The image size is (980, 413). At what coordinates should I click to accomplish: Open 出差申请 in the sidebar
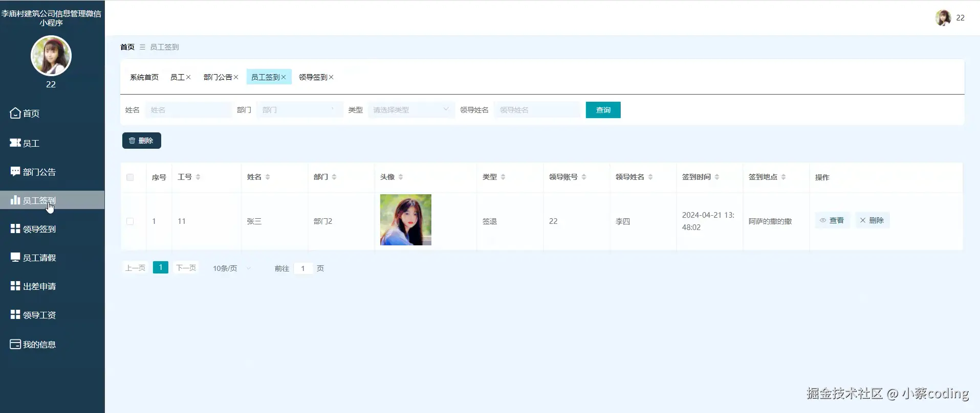pyautogui.click(x=52, y=286)
